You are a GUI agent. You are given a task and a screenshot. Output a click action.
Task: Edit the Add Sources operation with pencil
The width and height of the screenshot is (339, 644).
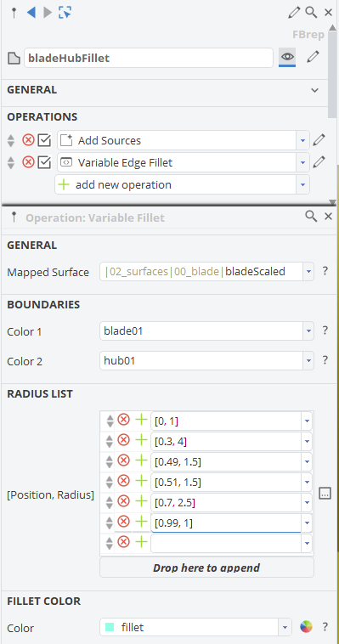(x=319, y=140)
